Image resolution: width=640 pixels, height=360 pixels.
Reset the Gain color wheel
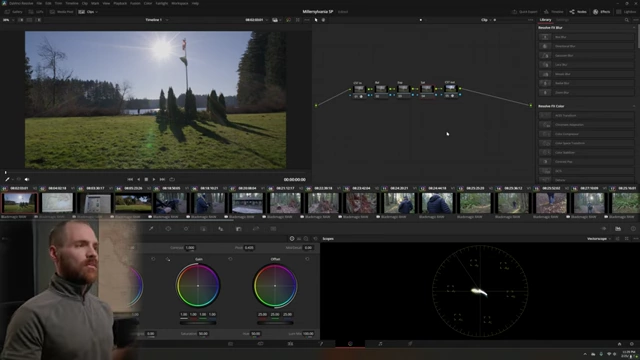[x=230, y=259]
